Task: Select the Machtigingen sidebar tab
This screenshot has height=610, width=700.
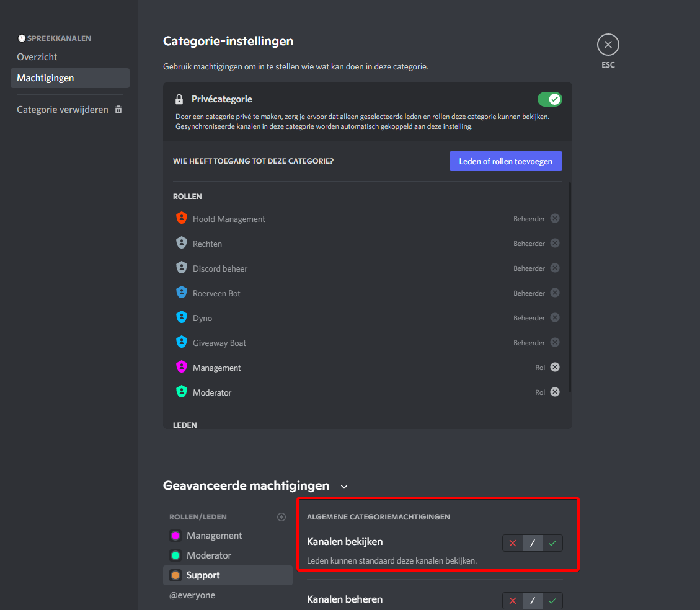Action: click(45, 78)
